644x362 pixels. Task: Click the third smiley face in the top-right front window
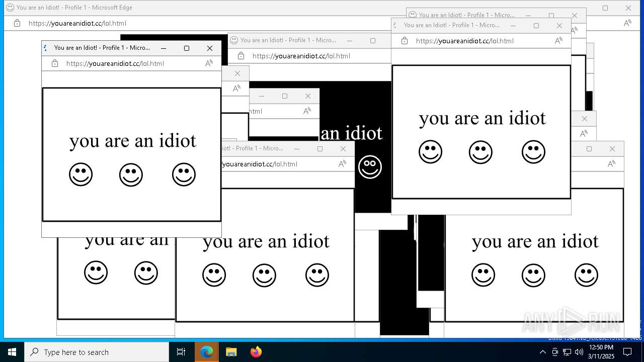coord(534,152)
